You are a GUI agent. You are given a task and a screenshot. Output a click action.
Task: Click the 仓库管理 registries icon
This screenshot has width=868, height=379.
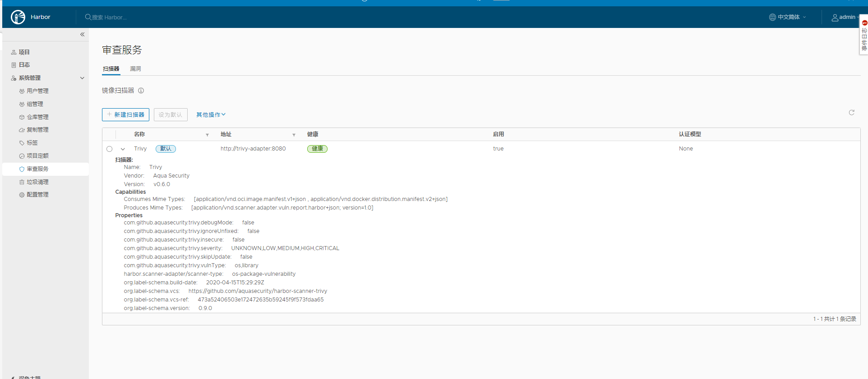[22, 117]
